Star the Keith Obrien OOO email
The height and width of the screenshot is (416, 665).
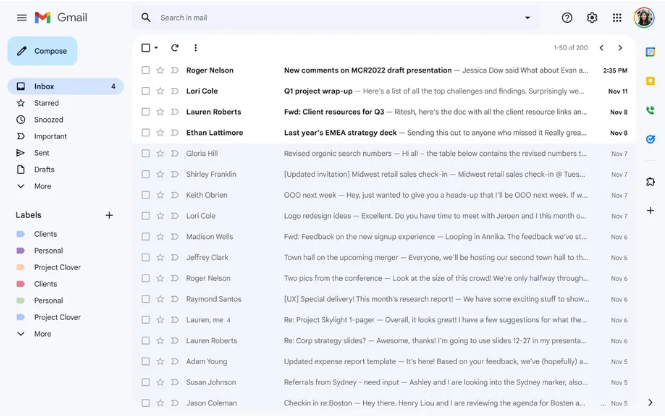(x=160, y=195)
